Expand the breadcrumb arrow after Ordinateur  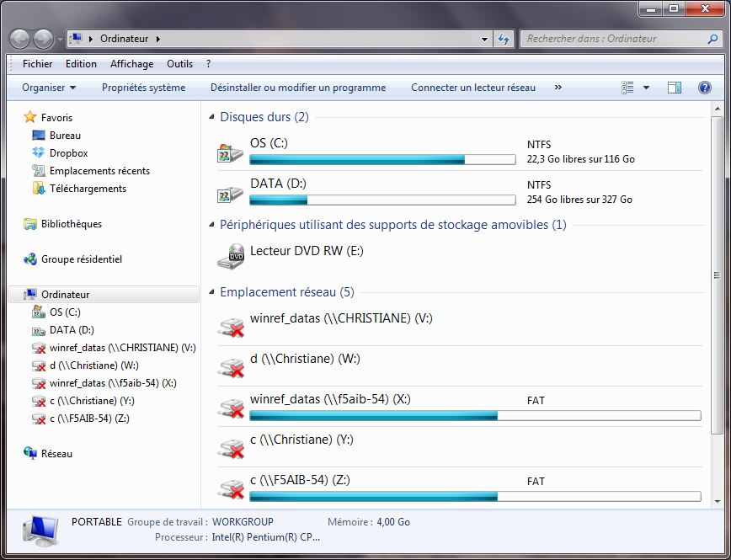[x=158, y=40]
